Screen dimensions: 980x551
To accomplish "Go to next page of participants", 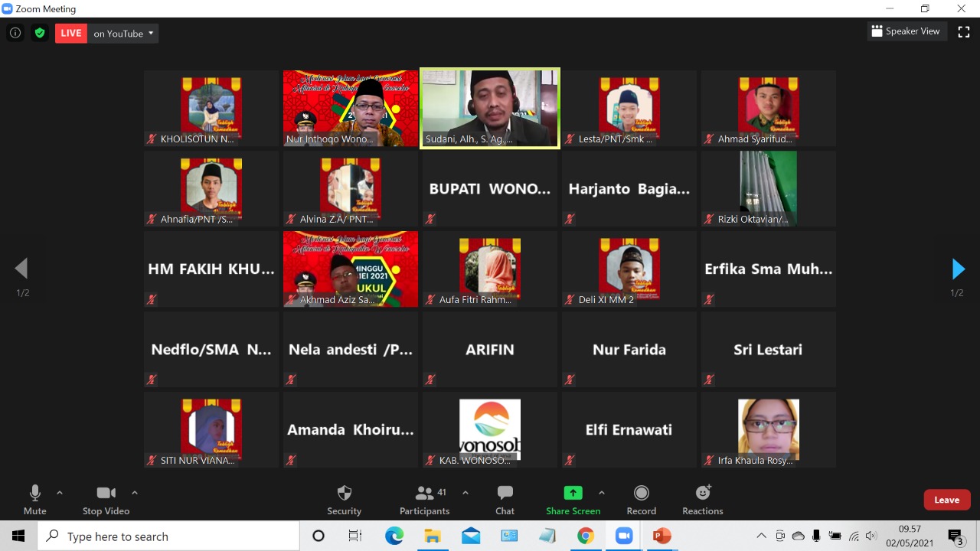I will [x=958, y=269].
